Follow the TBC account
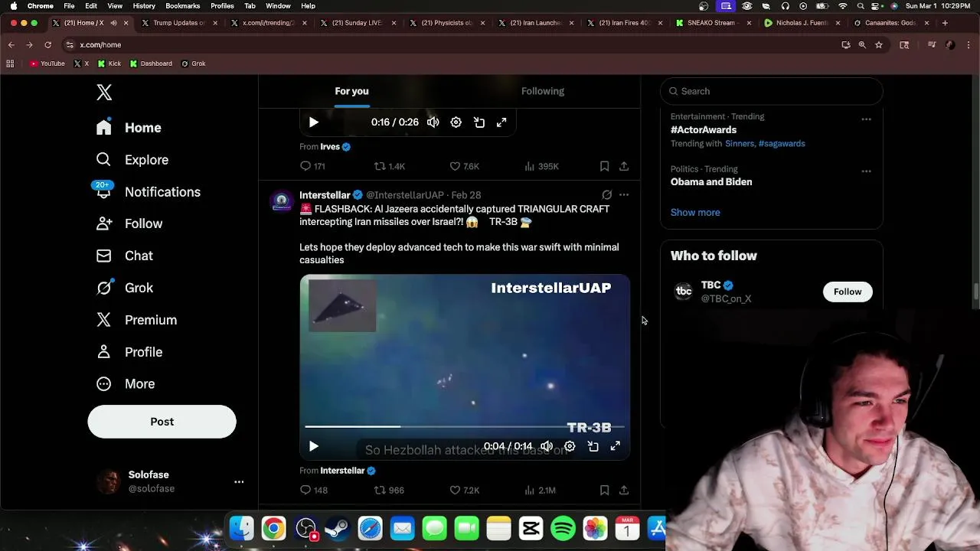 pyautogui.click(x=848, y=292)
